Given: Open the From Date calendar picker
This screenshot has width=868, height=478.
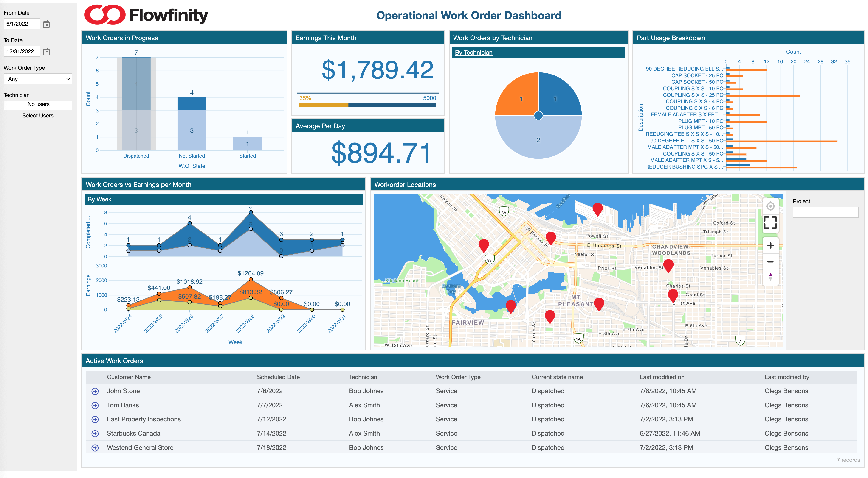Looking at the screenshot, I should 46,24.
